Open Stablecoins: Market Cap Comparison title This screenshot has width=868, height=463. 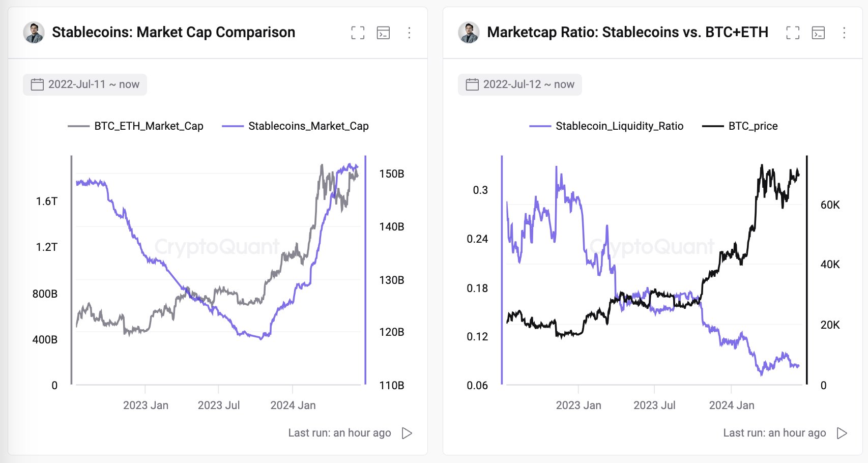coord(173,33)
